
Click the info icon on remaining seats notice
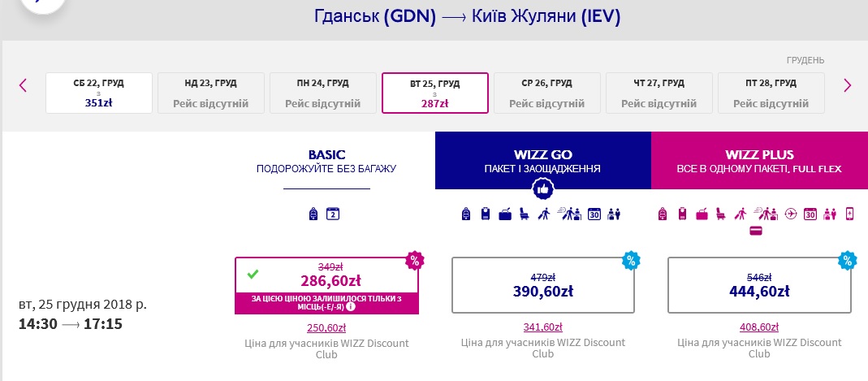(x=351, y=307)
